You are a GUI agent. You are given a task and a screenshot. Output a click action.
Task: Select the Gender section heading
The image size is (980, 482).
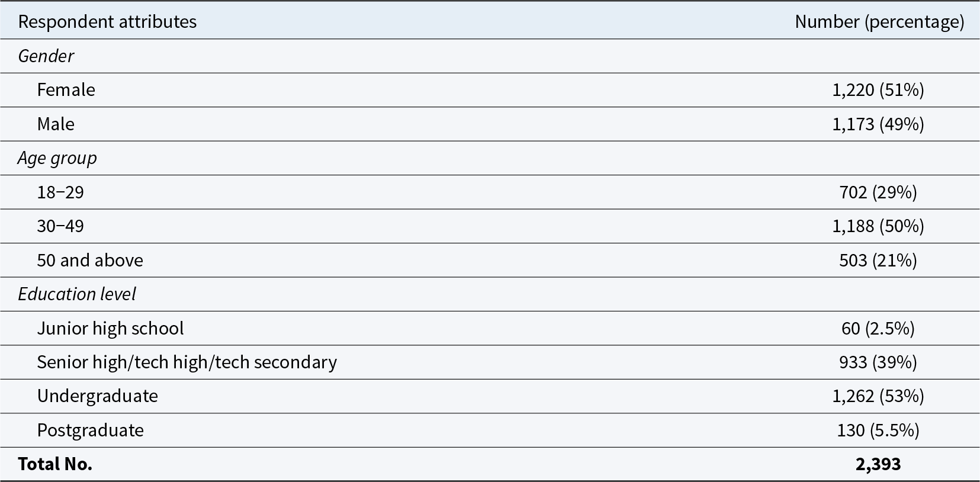46,56
